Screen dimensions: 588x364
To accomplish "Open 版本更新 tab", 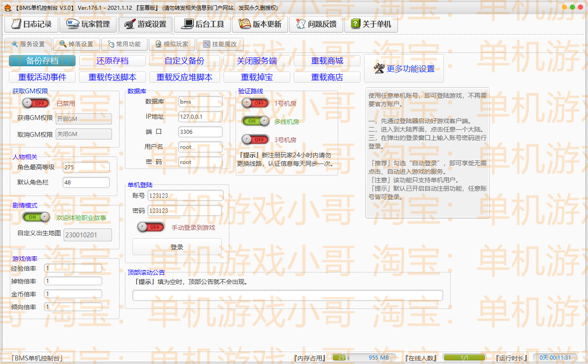I will tap(260, 24).
